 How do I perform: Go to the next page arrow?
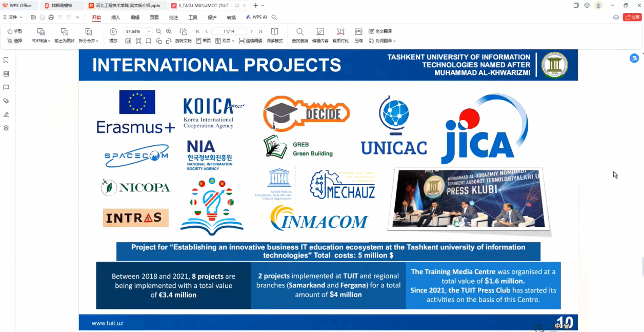tap(251, 32)
